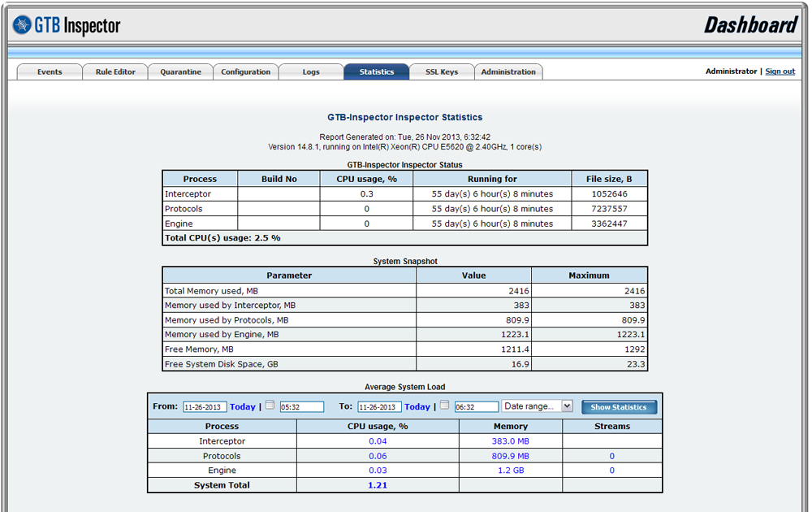Click the File size, B column header
The width and height of the screenshot is (812, 512).
click(609, 179)
